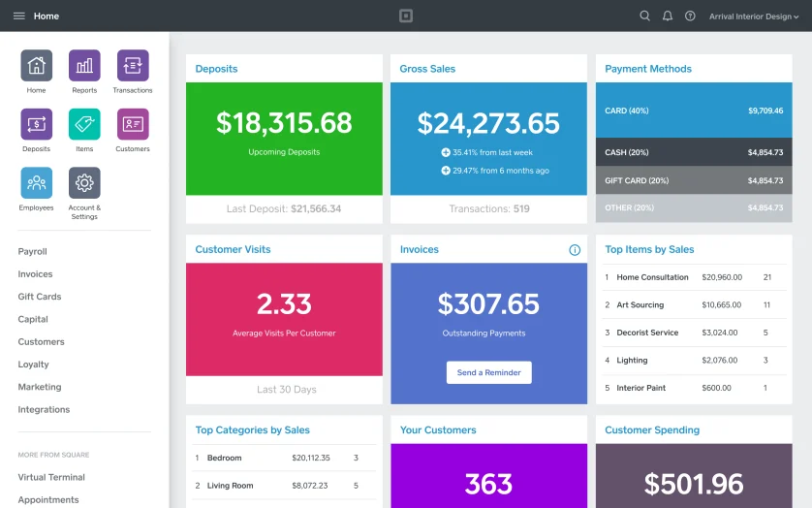Screen dimensions: 812x508
Task: Open Account & Settings gear icon
Action: coord(84,182)
